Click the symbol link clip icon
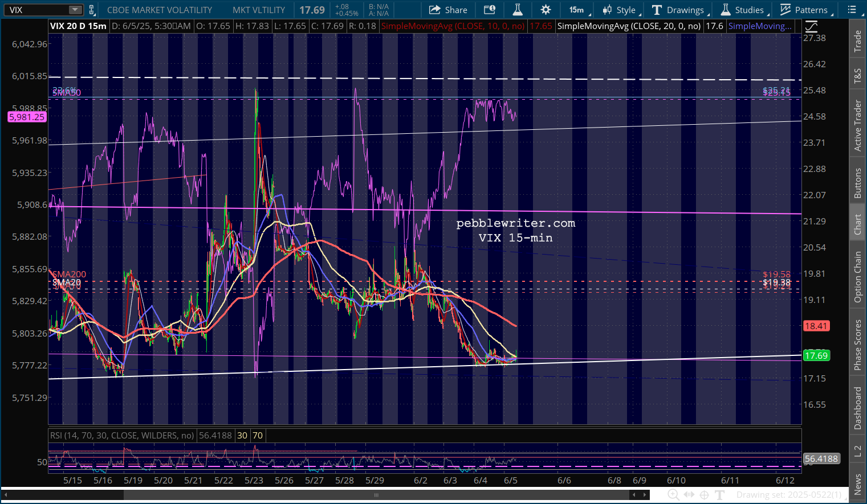The image size is (867, 504). 92,10
